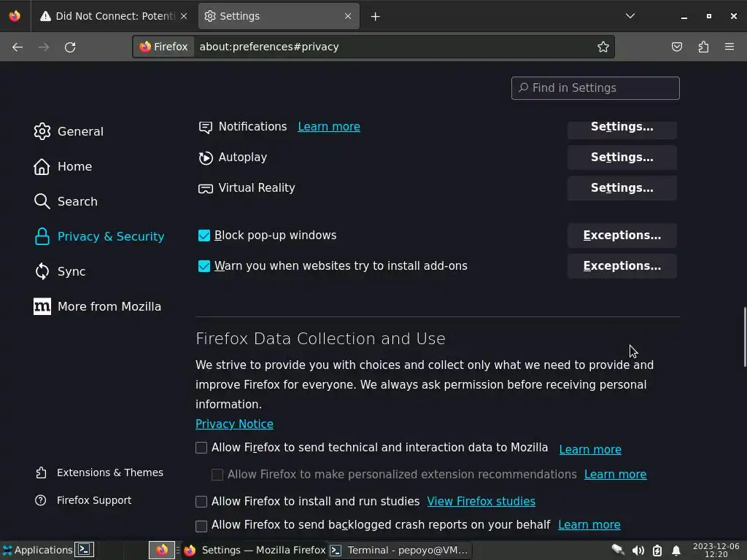Open the Firefox application menu (hamburger)
The width and height of the screenshot is (747, 560).
coord(729,47)
